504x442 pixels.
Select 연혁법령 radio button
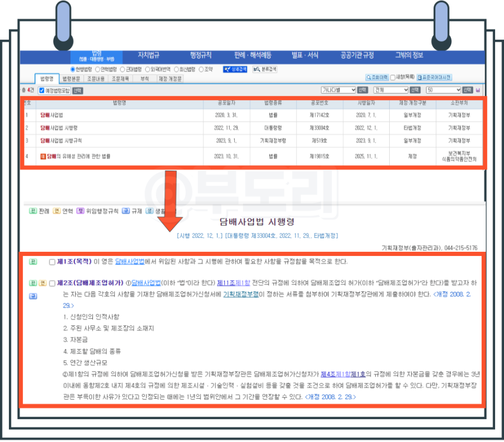pyautogui.click(x=98, y=69)
